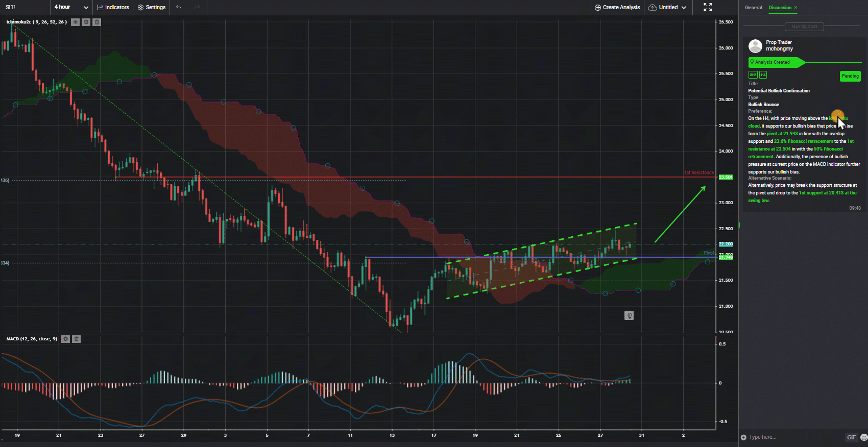The width and height of the screenshot is (868, 447).
Task: Select the Discussion tab
Action: point(780,8)
